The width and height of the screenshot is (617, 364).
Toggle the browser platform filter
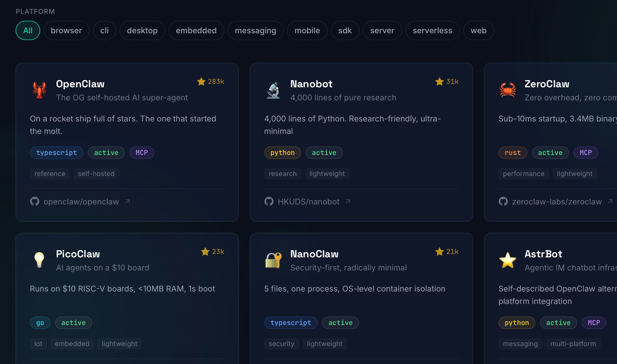pyautogui.click(x=66, y=30)
